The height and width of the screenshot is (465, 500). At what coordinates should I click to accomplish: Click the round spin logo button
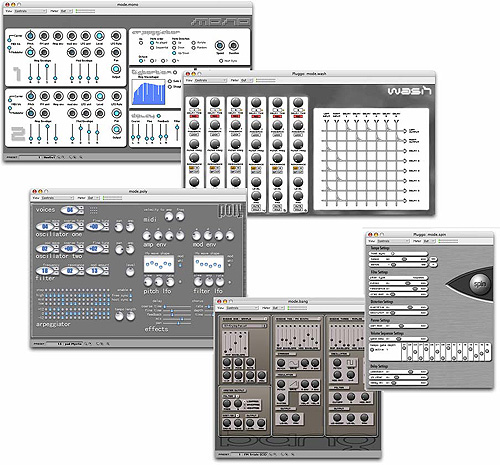tap(480, 284)
